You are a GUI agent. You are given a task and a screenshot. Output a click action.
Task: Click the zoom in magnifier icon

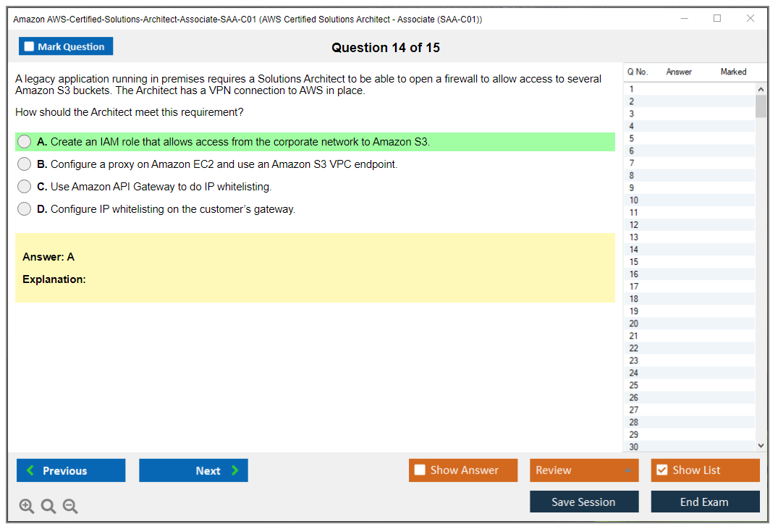tap(27, 507)
